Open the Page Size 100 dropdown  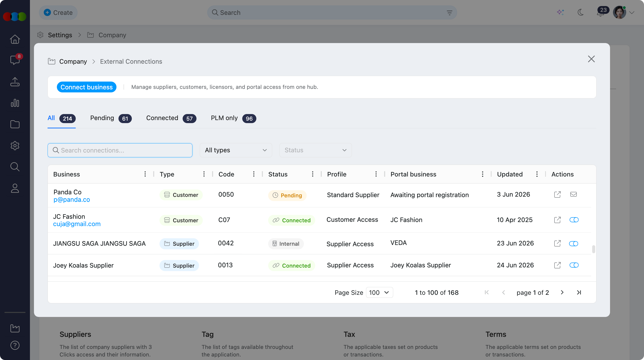coord(379,292)
